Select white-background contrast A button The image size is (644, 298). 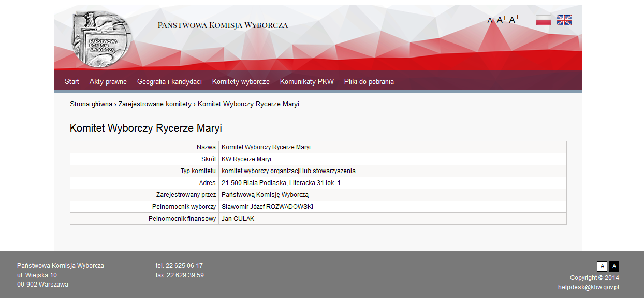602,266
